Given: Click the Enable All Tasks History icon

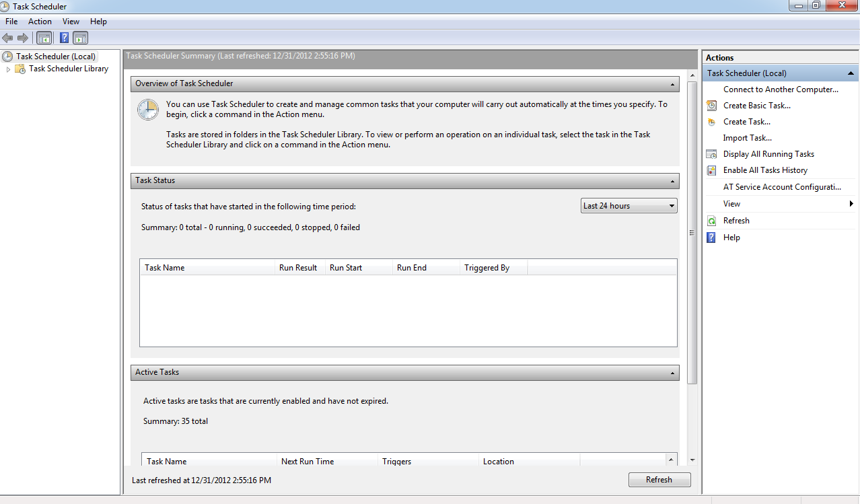Looking at the screenshot, I should 711,170.
